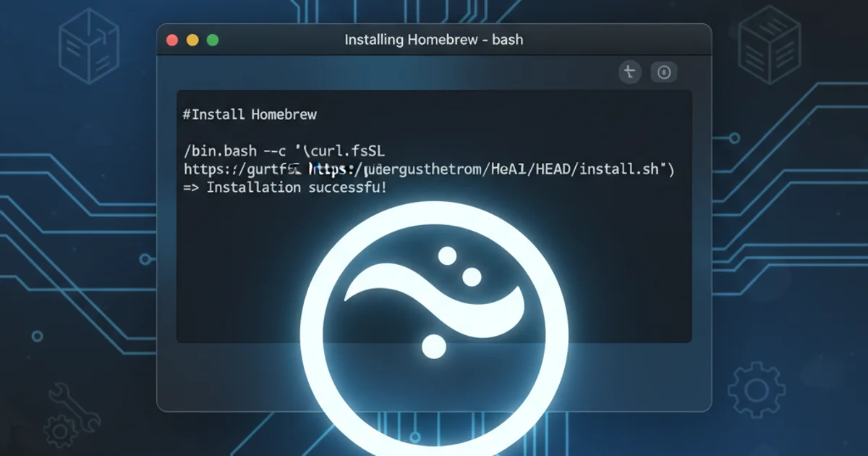Click the package cube icon in top-right corner
The height and width of the screenshot is (456, 868).
pyautogui.click(x=769, y=45)
